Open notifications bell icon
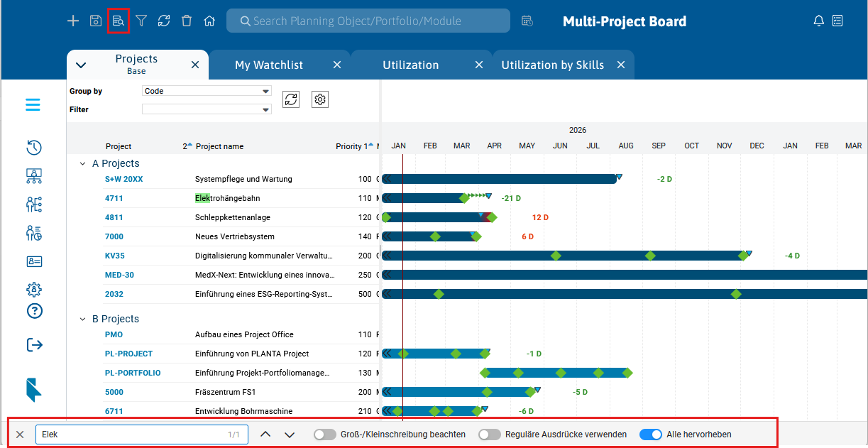868x448 pixels. 818,21
